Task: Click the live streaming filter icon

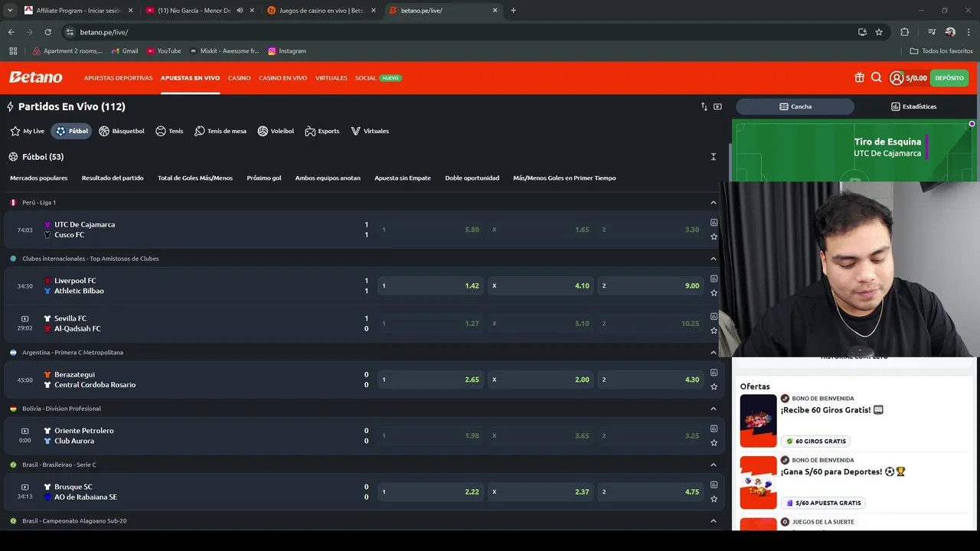Action: tap(717, 106)
